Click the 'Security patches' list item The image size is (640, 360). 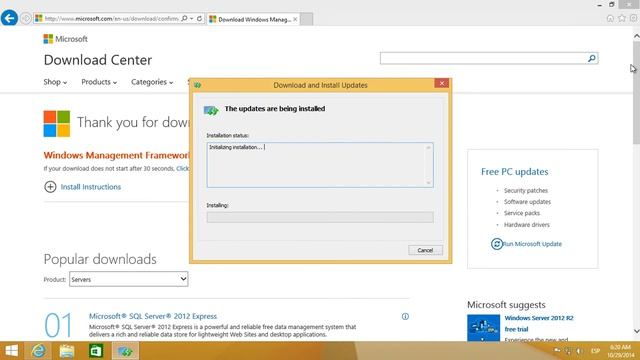[x=526, y=191]
